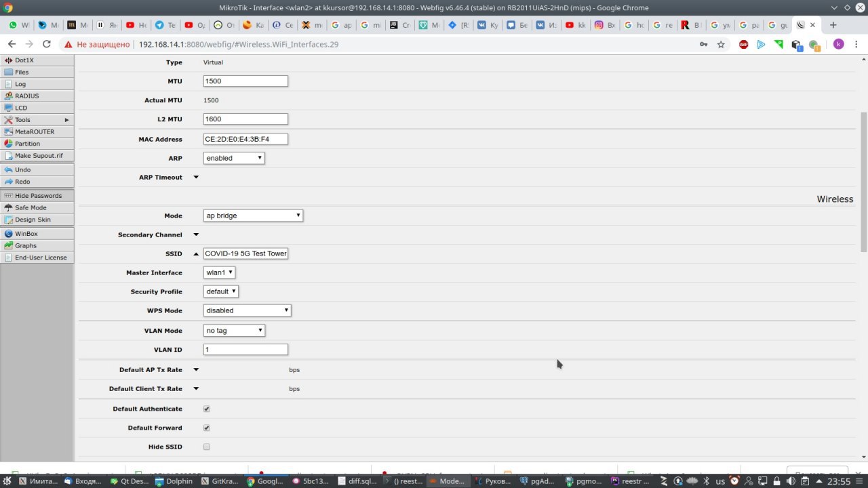
Task: Open Dot1X in the sidebar
Action: tap(37, 60)
